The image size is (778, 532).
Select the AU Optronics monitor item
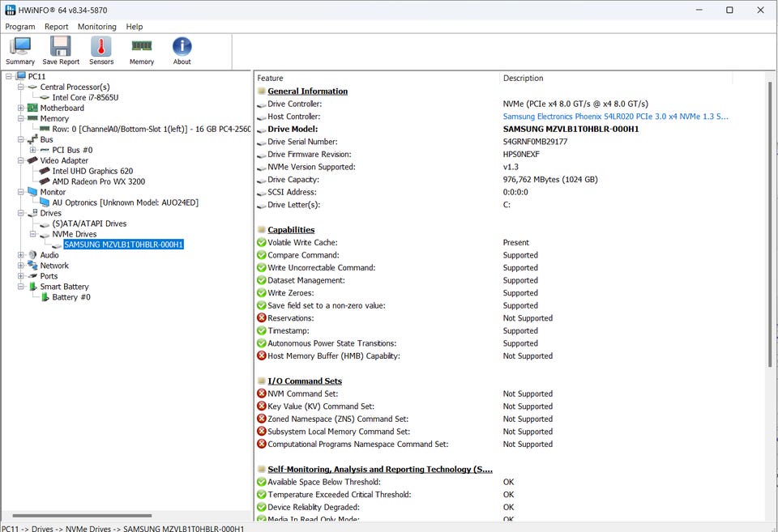(125, 202)
